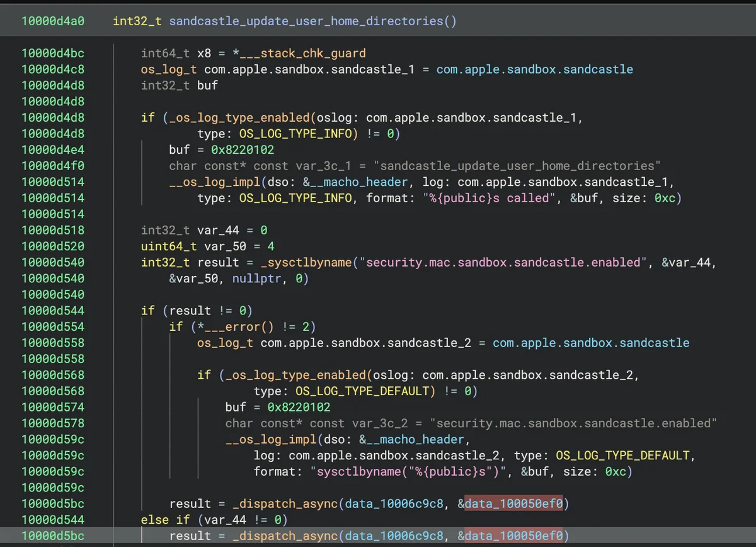Click address 10000d574 in the gutter
The height and width of the screenshot is (547, 756).
(53, 407)
